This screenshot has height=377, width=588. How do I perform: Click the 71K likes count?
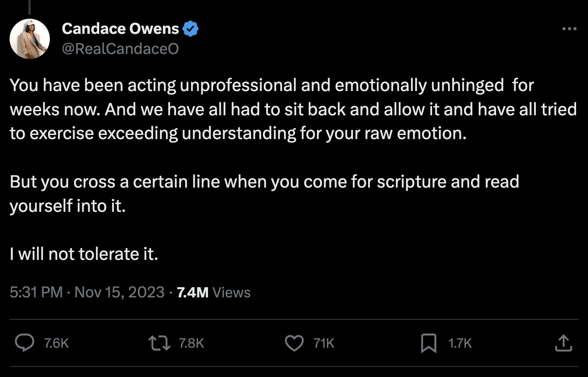tap(324, 343)
